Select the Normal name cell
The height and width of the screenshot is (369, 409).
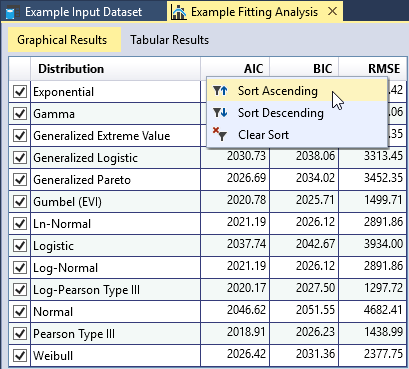(x=115, y=312)
